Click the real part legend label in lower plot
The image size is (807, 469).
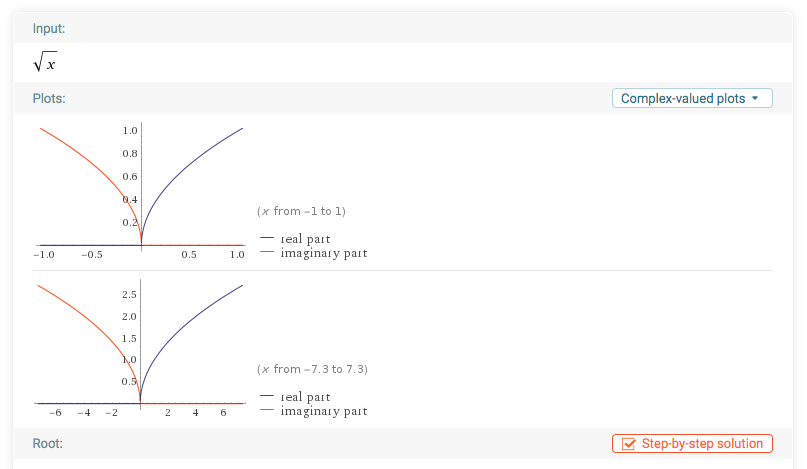(x=305, y=397)
